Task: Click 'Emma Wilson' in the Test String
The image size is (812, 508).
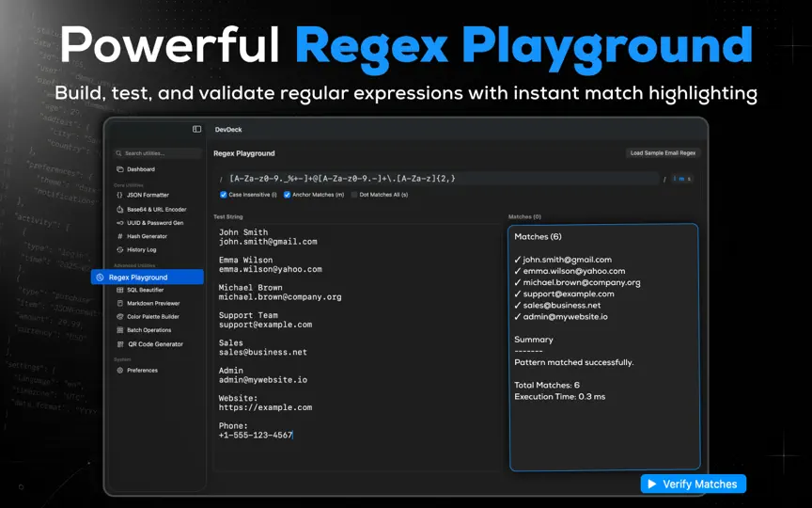Action: coord(245,260)
